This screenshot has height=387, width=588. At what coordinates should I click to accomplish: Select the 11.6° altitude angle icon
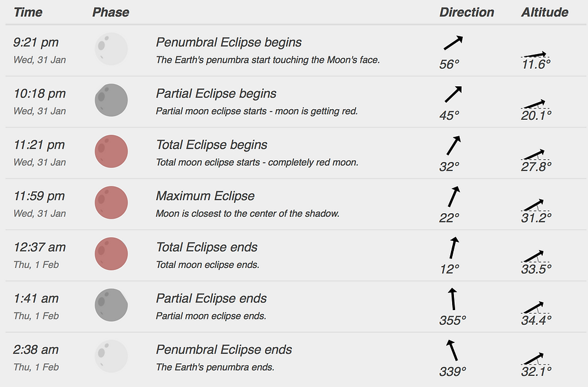(535, 55)
